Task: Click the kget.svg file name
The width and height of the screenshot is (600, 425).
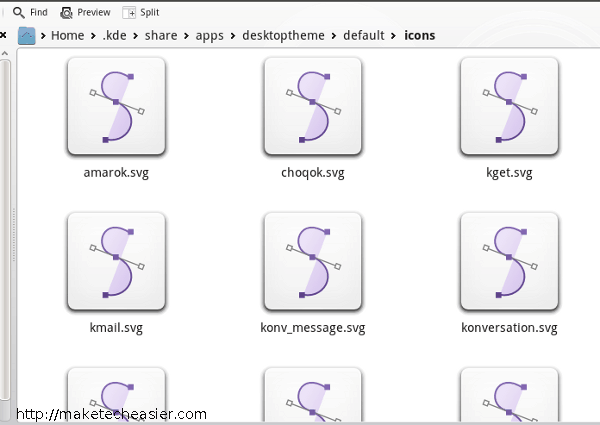Action: click(509, 173)
